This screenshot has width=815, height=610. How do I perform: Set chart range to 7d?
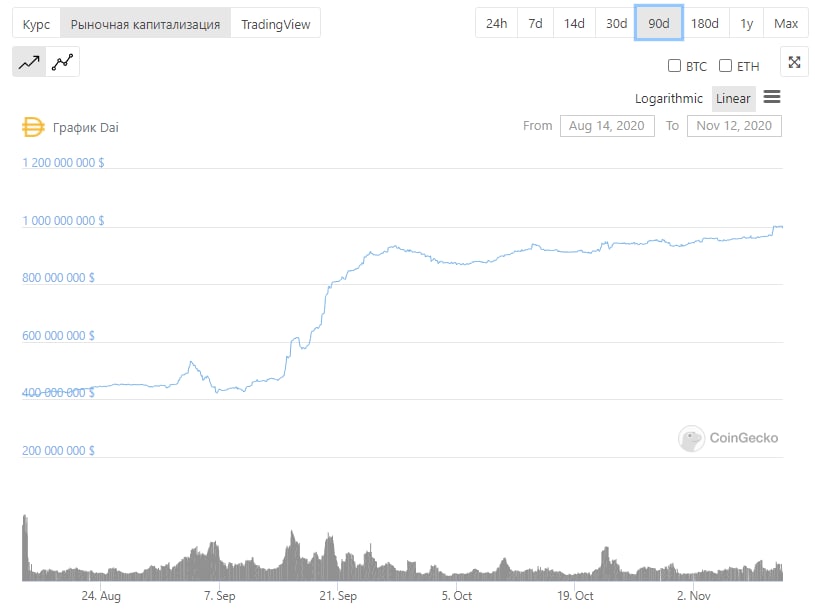coord(535,23)
